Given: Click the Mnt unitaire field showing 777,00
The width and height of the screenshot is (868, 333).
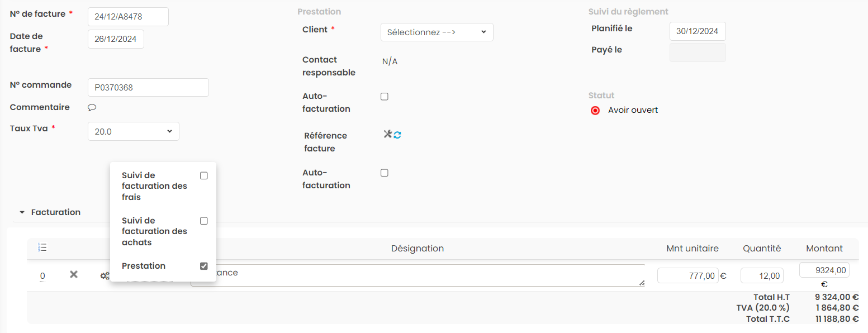Looking at the screenshot, I should (687, 275).
